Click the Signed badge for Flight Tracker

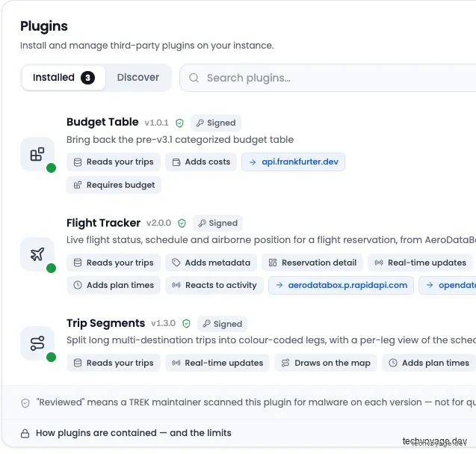pyautogui.click(x=217, y=223)
